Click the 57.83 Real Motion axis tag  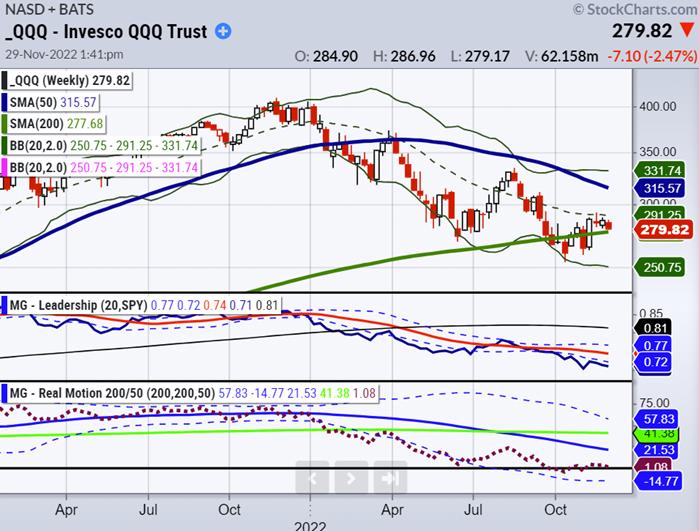click(x=656, y=419)
